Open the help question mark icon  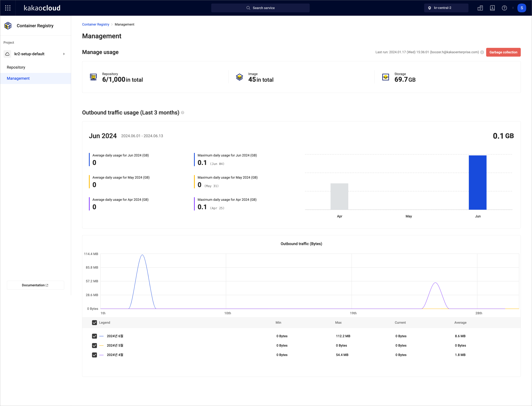point(504,8)
